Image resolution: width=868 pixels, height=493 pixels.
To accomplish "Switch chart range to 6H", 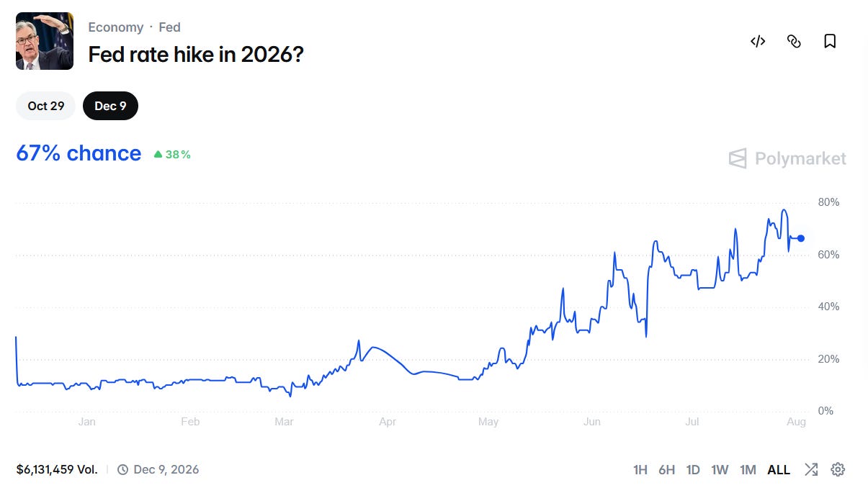I will pos(666,470).
